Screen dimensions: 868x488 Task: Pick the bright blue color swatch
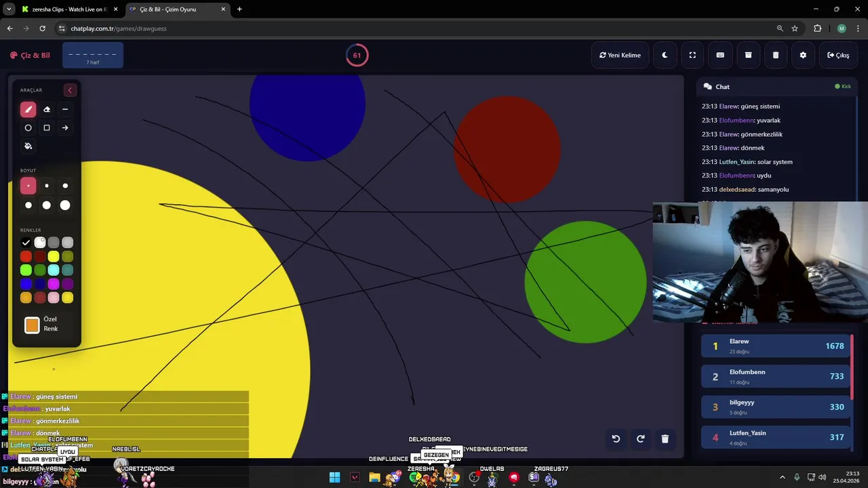pyautogui.click(x=26, y=284)
